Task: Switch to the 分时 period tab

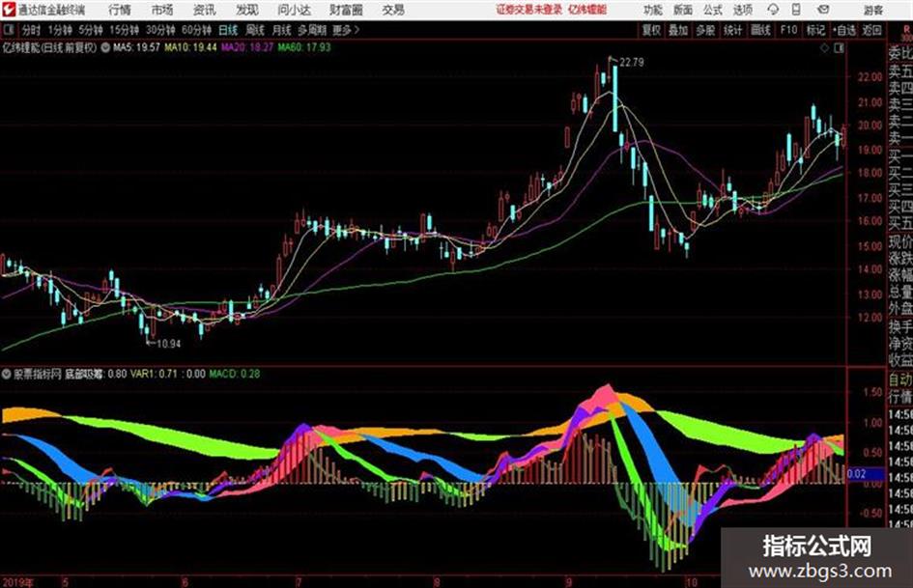Action: 31,30
